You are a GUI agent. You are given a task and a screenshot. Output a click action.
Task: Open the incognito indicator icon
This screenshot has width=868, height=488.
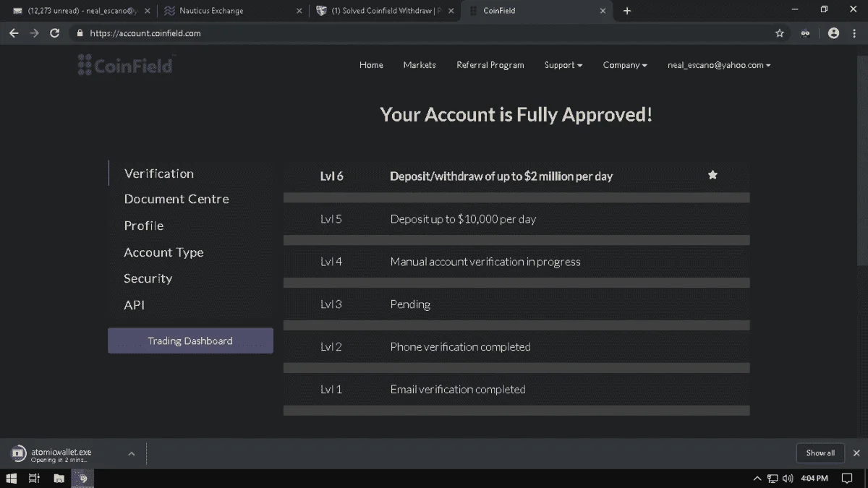coord(805,33)
